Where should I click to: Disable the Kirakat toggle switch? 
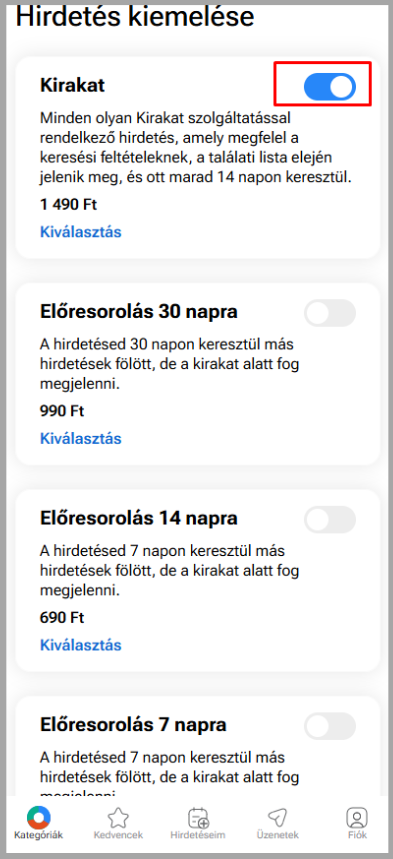click(329, 87)
